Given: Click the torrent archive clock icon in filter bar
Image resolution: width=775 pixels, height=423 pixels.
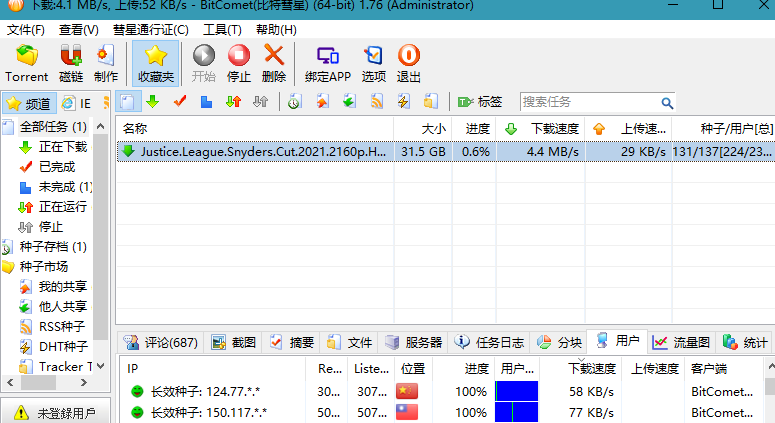Looking at the screenshot, I should (x=295, y=102).
